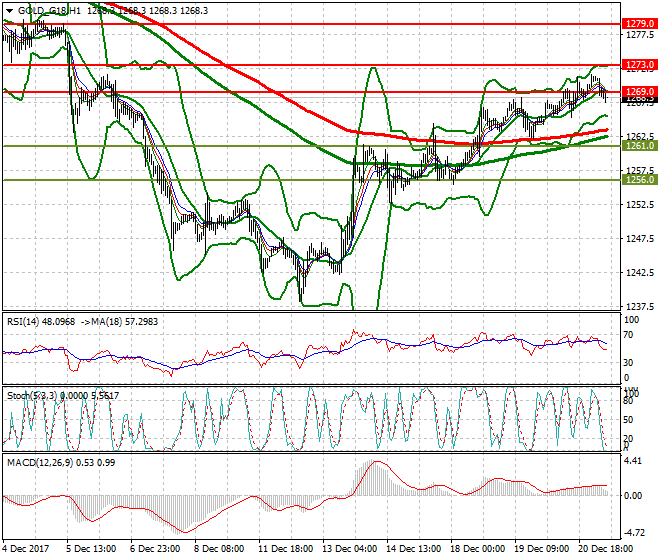Image resolution: width=660 pixels, height=560 pixels.
Task: Click the 1279.0 red price level label
Action: [x=640, y=24]
